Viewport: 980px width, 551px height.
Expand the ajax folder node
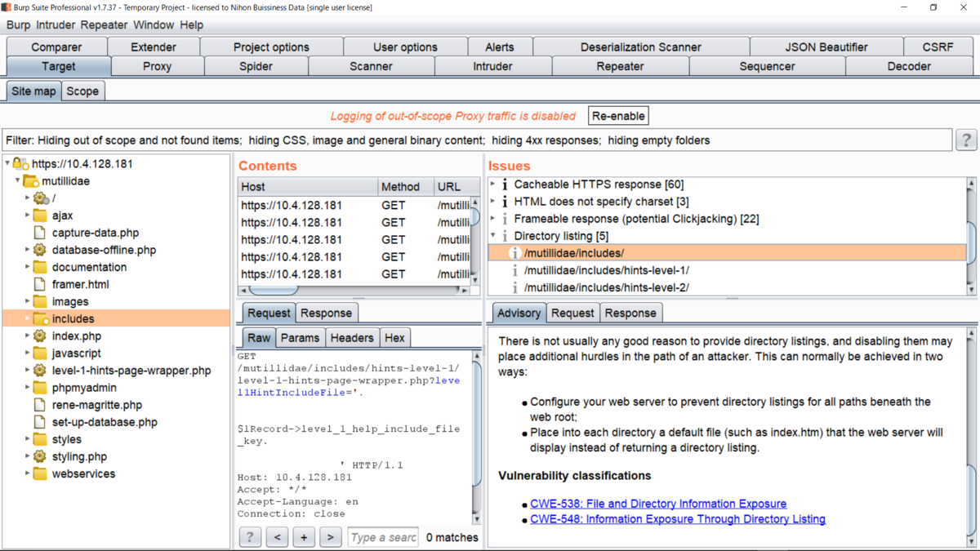pyautogui.click(x=27, y=216)
